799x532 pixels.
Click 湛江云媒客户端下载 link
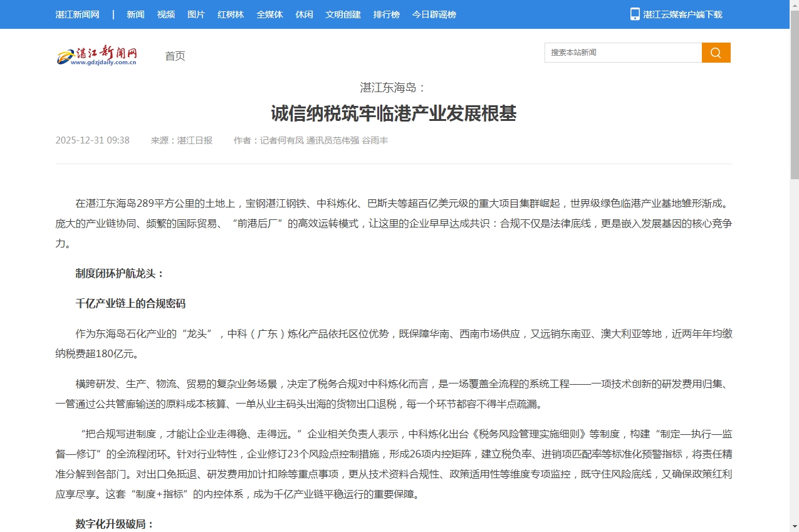point(683,14)
